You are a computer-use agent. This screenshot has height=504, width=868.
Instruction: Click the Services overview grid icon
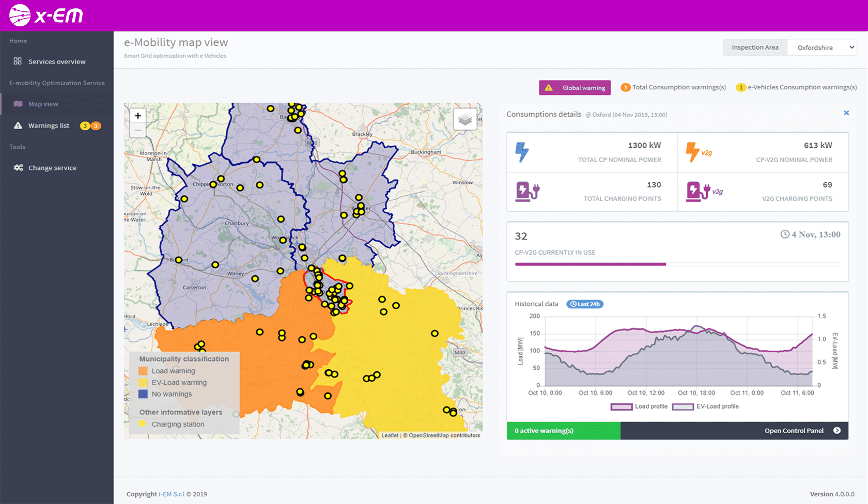click(18, 61)
